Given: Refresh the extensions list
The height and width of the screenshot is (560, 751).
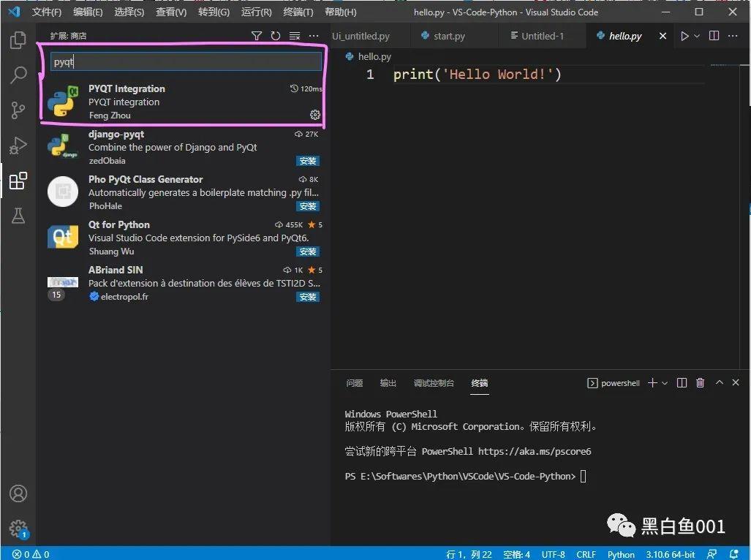Looking at the screenshot, I should 274,35.
